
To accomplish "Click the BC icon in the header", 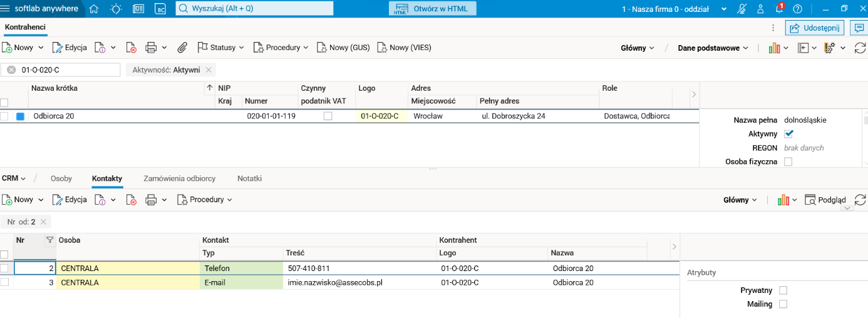I will click(160, 9).
